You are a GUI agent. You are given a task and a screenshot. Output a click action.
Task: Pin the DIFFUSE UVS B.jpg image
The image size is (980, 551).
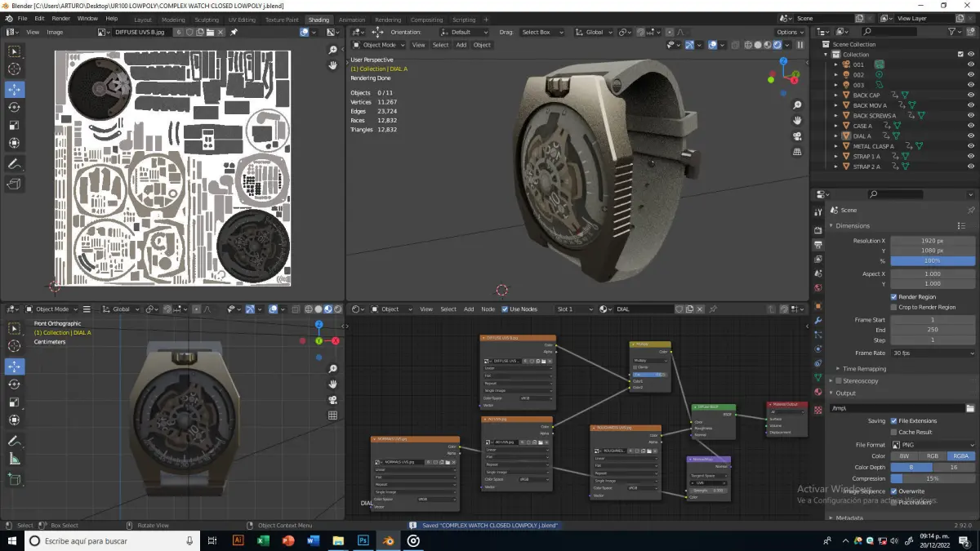click(234, 32)
